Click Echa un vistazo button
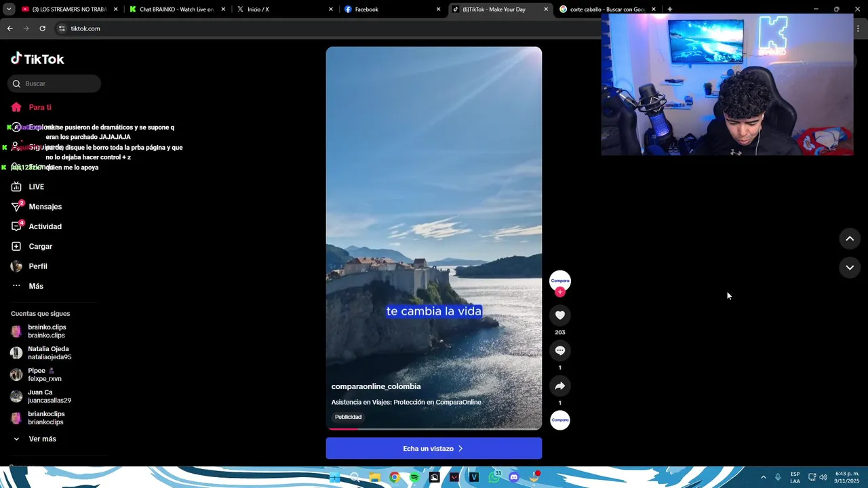The image size is (868, 488). [x=434, y=449]
